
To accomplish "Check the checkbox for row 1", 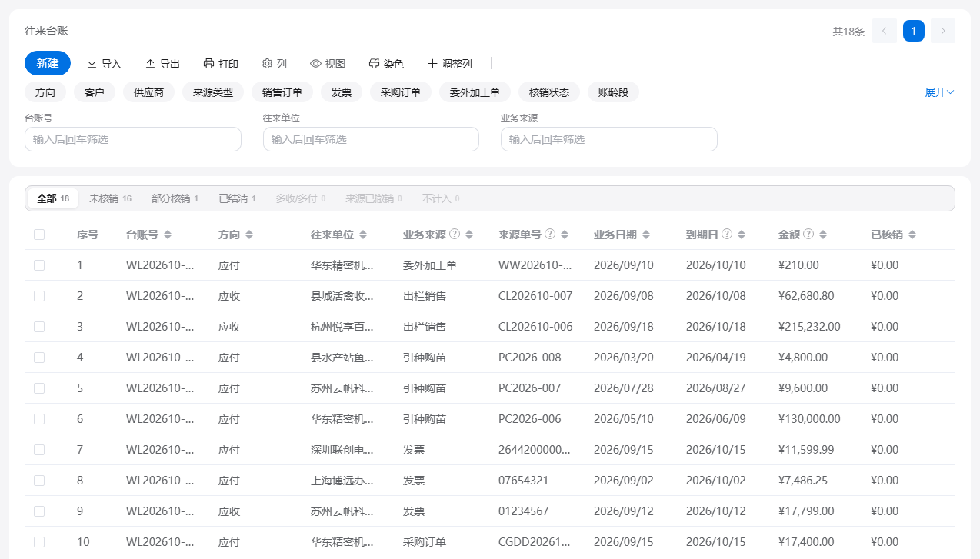I will pos(39,265).
